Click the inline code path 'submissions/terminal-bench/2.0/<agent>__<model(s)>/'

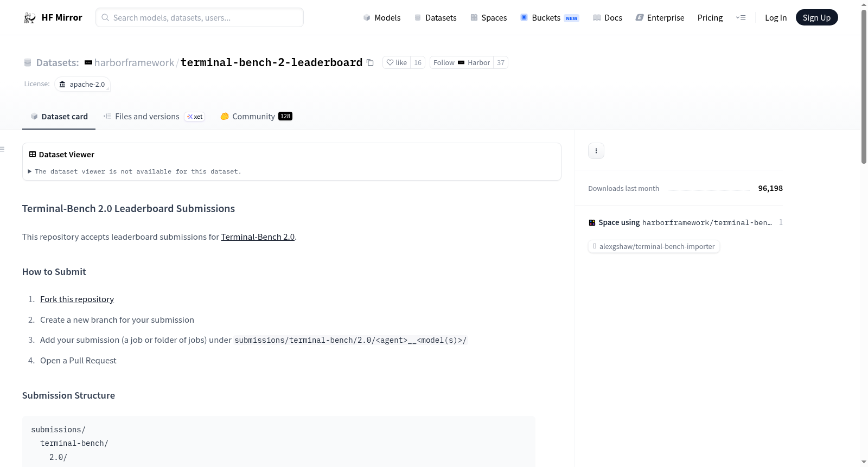[350, 341]
